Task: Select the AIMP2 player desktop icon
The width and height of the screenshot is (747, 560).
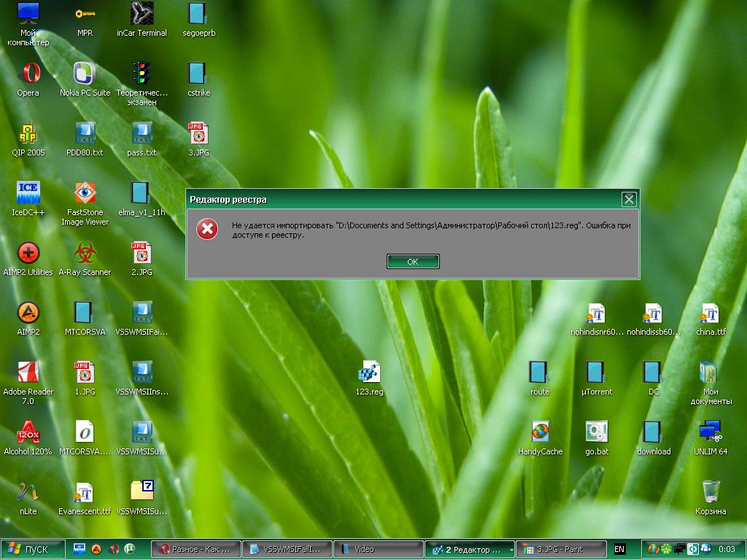Action: click(28, 318)
